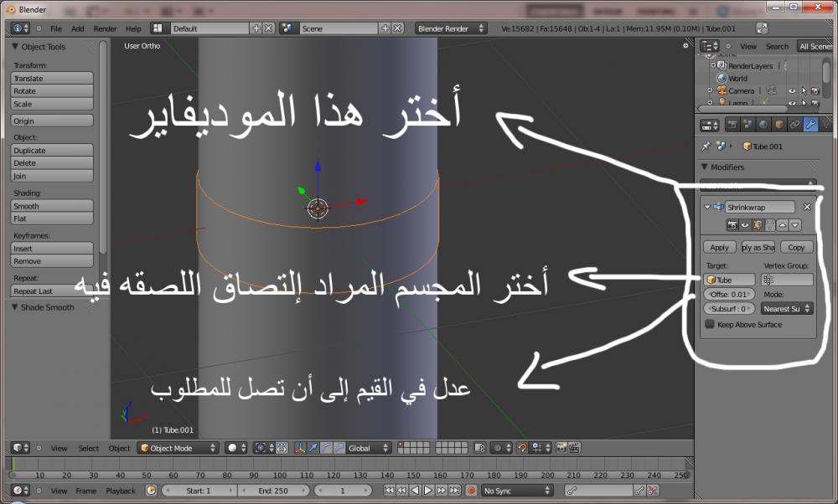Remove the Shrinkwrap modifier with its X
The height and width of the screenshot is (504, 838).
807,207
